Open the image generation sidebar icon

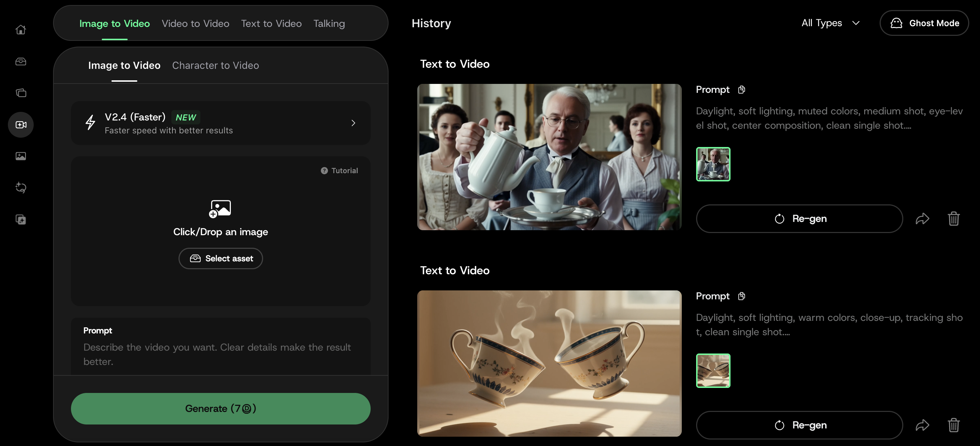[x=20, y=156]
